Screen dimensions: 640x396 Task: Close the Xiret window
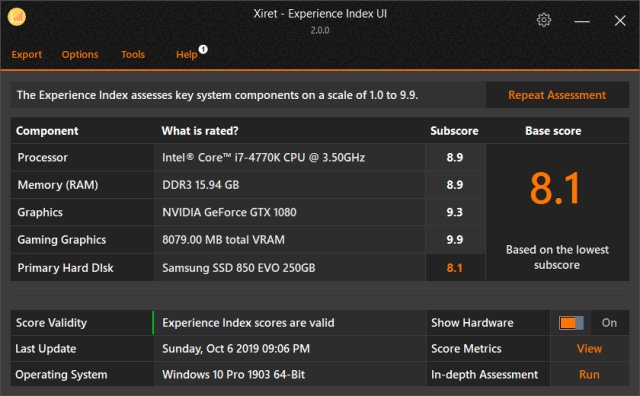pos(620,20)
